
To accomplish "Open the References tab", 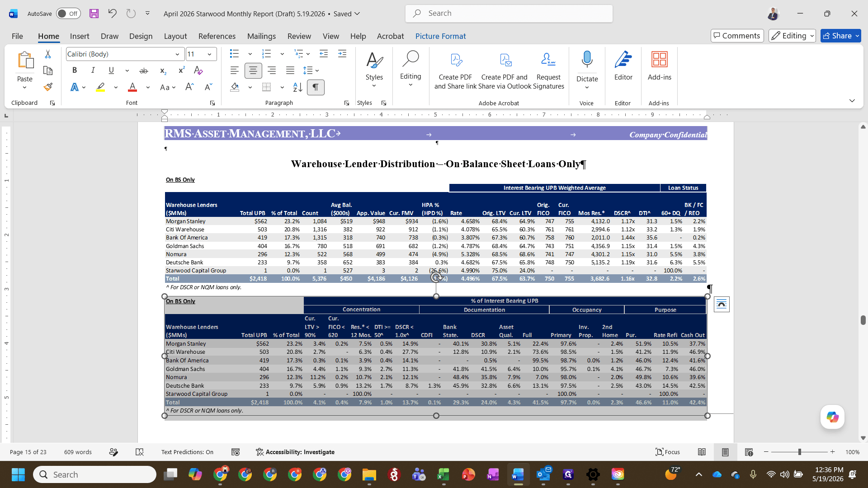I will click(217, 36).
